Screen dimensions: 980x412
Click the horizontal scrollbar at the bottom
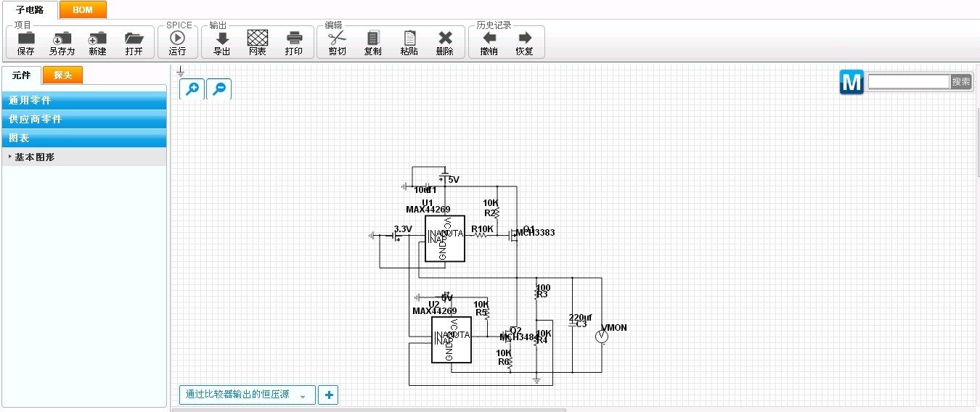click(x=369, y=410)
